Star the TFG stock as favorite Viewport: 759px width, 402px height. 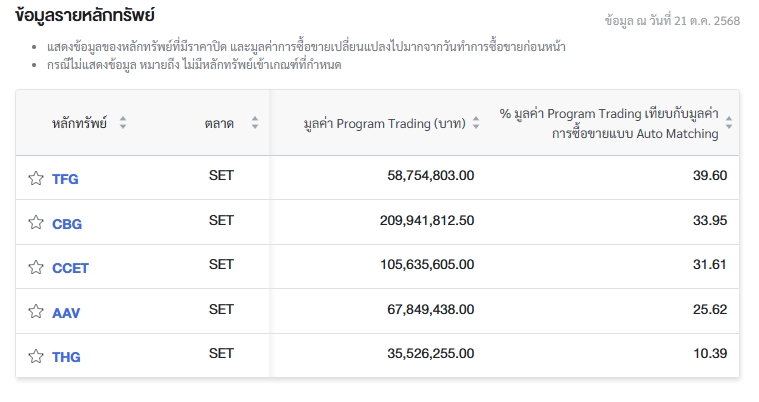click(36, 179)
